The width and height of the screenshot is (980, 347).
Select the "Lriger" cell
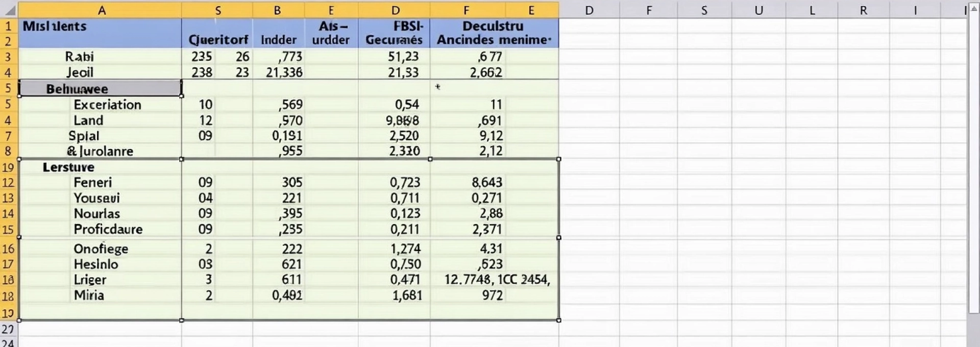pos(100,280)
